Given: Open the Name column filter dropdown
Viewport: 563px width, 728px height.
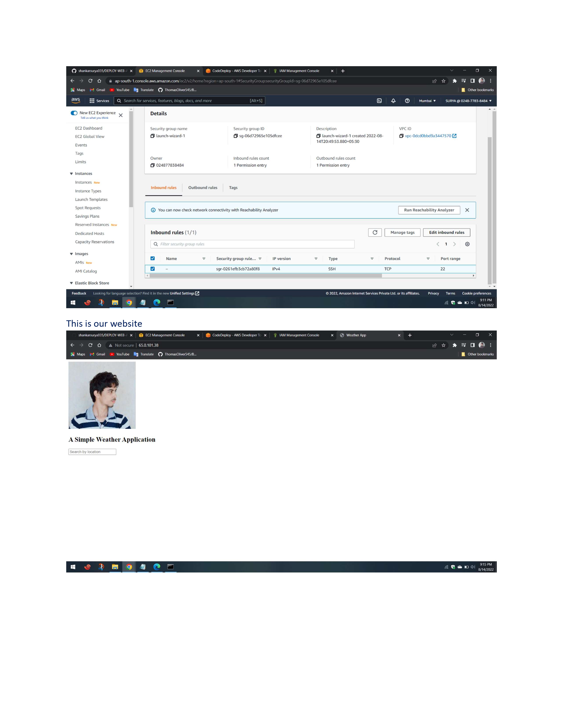Looking at the screenshot, I should click(x=204, y=258).
